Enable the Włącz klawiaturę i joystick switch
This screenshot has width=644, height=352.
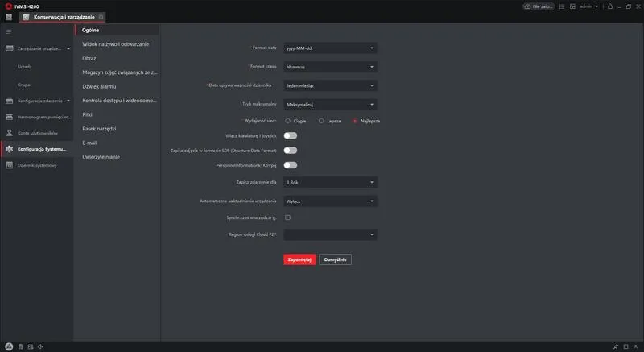click(290, 135)
